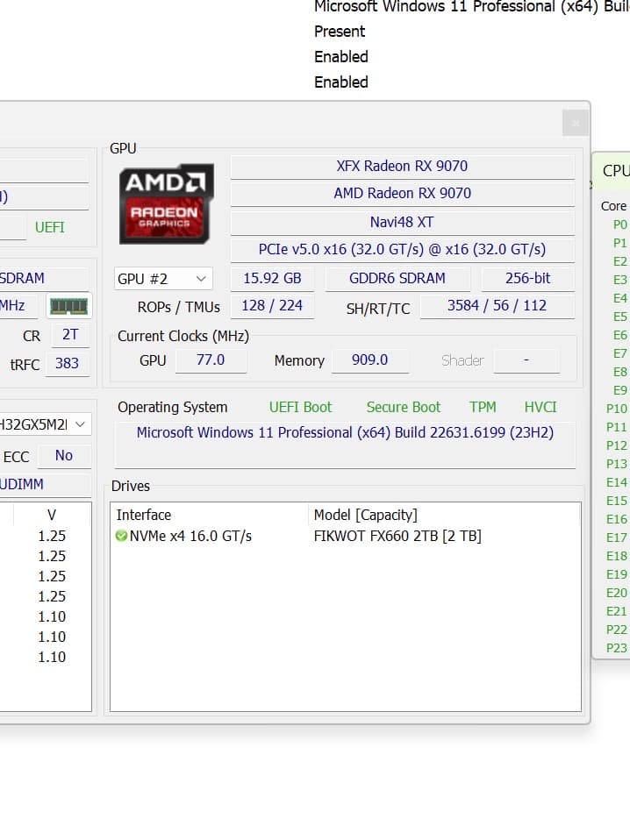Screen dimensions: 630x840
Task: Click core E5 in the CPU panel
Action: [619, 317]
